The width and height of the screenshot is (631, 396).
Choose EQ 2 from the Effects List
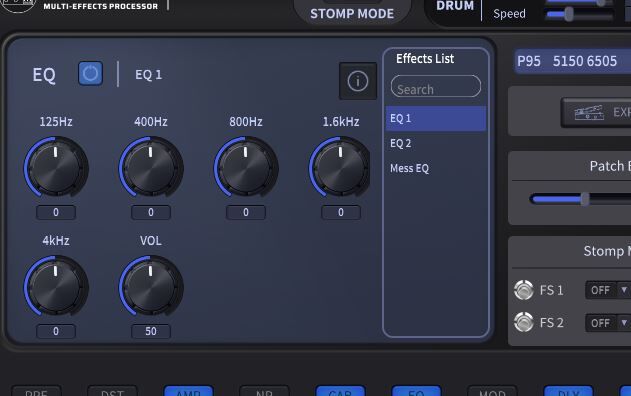click(436, 143)
